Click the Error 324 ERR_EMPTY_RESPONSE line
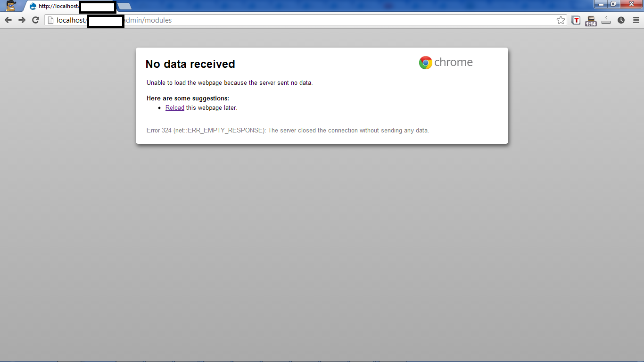This screenshot has height=362, width=644. click(288, 131)
